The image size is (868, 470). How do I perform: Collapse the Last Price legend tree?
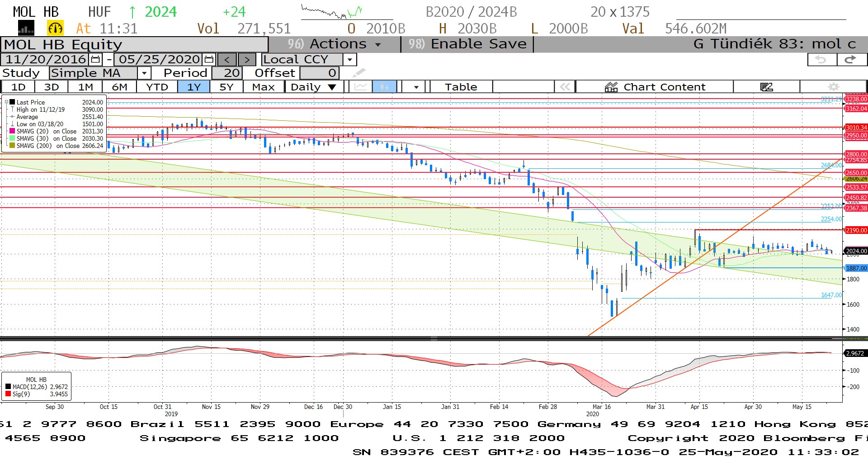(6, 102)
